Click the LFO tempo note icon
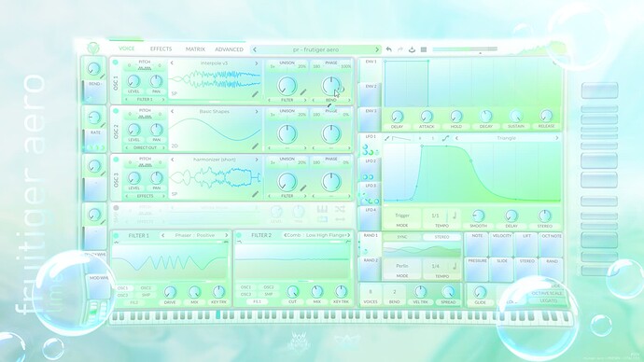 [455, 216]
